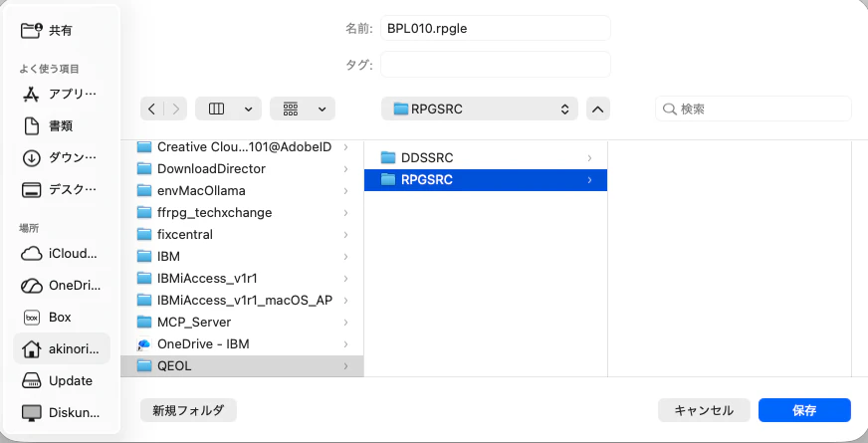
Task: Select the fixcentral folder name
Action: (x=185, y=235)
